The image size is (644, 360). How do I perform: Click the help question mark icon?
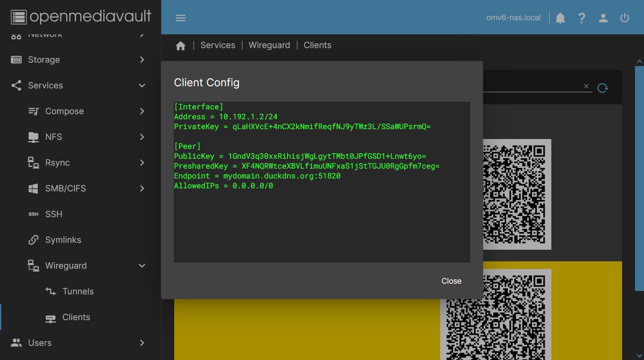click(581, 18)
